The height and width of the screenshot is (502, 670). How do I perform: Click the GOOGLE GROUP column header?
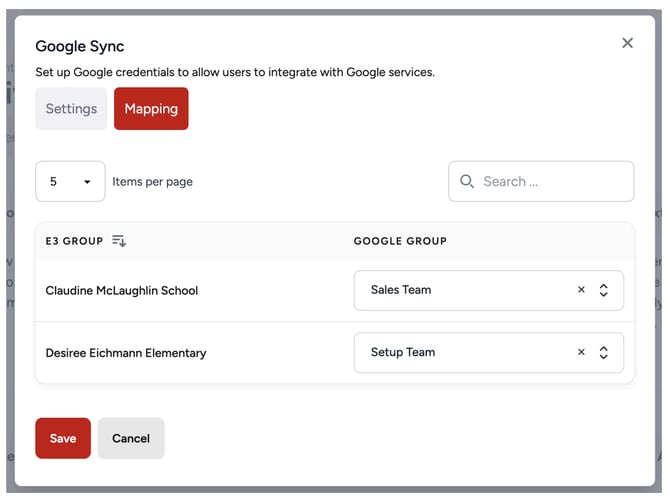tap(400, 241)
